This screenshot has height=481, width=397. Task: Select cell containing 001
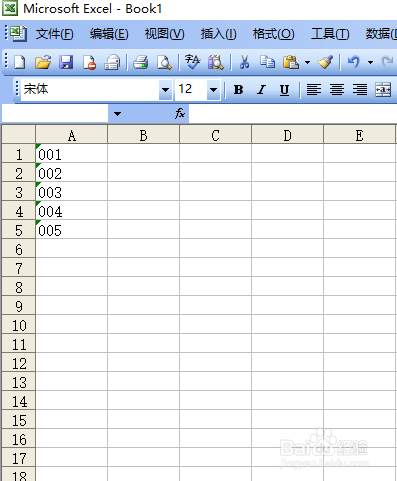(72, 153)
